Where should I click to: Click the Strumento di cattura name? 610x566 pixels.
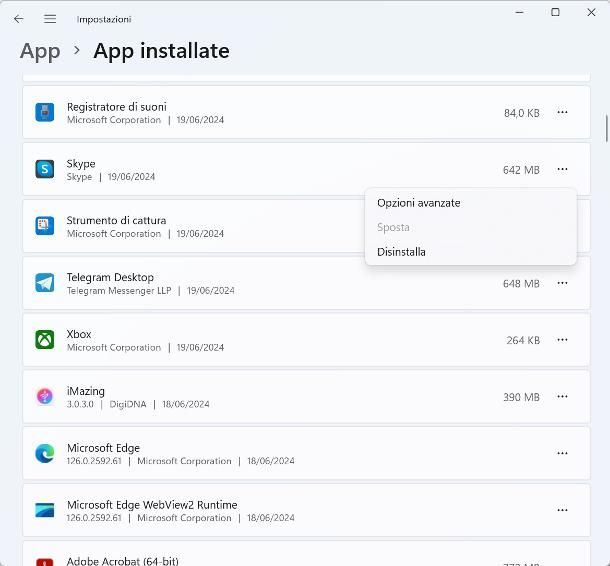(x=116, y=220)
